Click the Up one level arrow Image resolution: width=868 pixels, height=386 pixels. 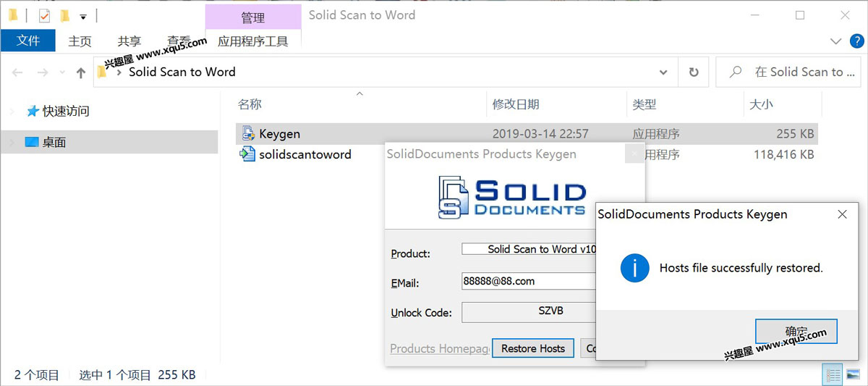pos(81,72)
